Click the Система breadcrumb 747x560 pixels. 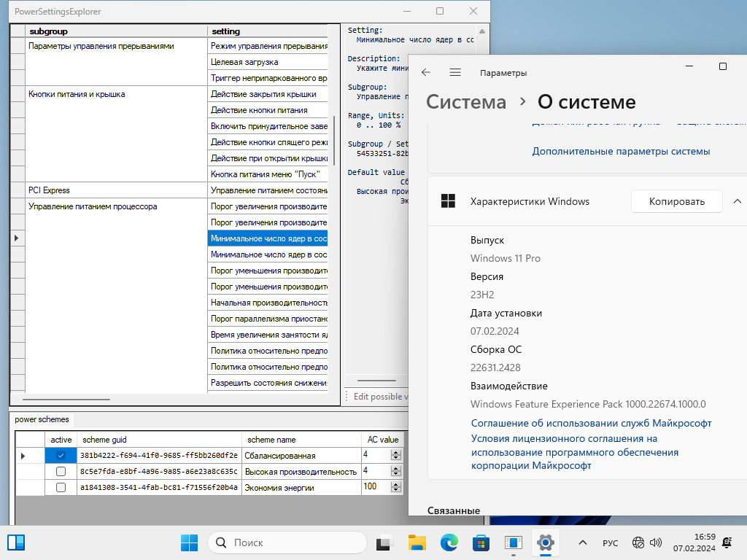tap(466, 102)
